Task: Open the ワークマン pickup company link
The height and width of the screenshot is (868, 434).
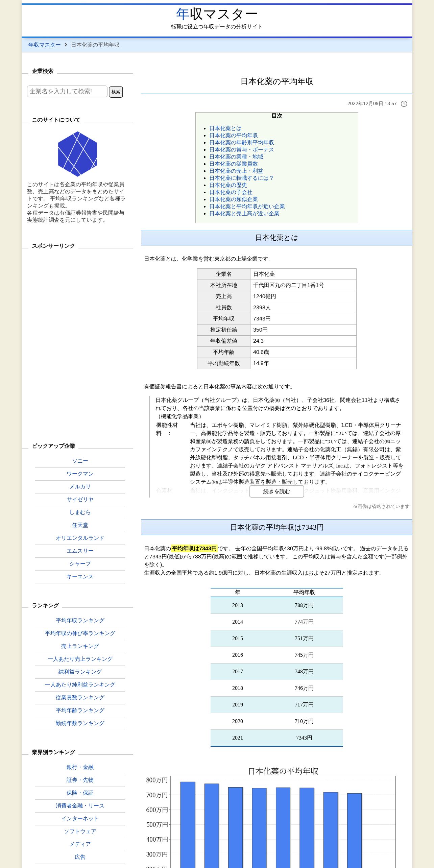Action: (80, 474)
